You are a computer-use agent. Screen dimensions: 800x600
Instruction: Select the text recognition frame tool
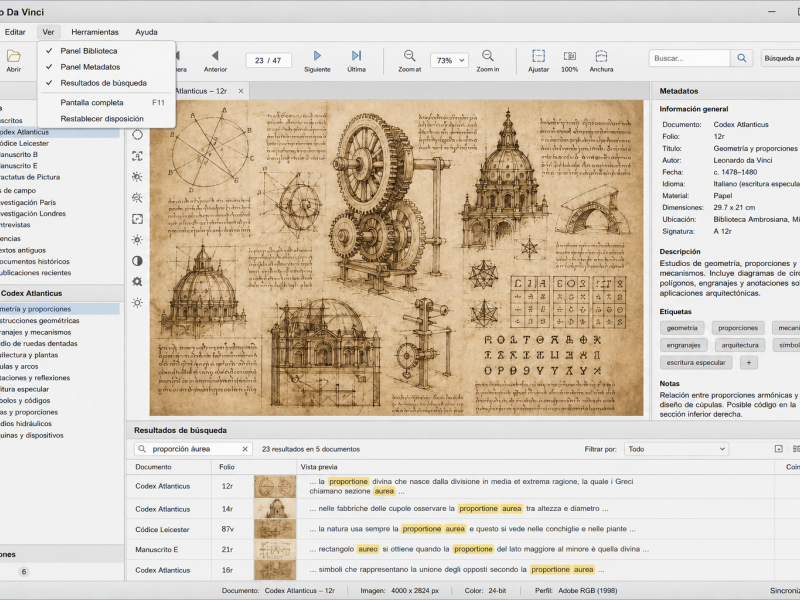pos(137,156)
